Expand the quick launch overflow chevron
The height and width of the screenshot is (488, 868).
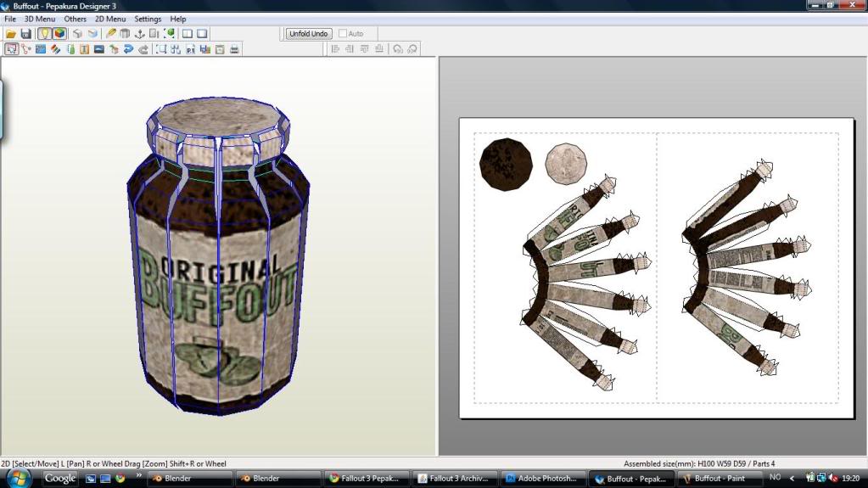(x=138, y=475)
